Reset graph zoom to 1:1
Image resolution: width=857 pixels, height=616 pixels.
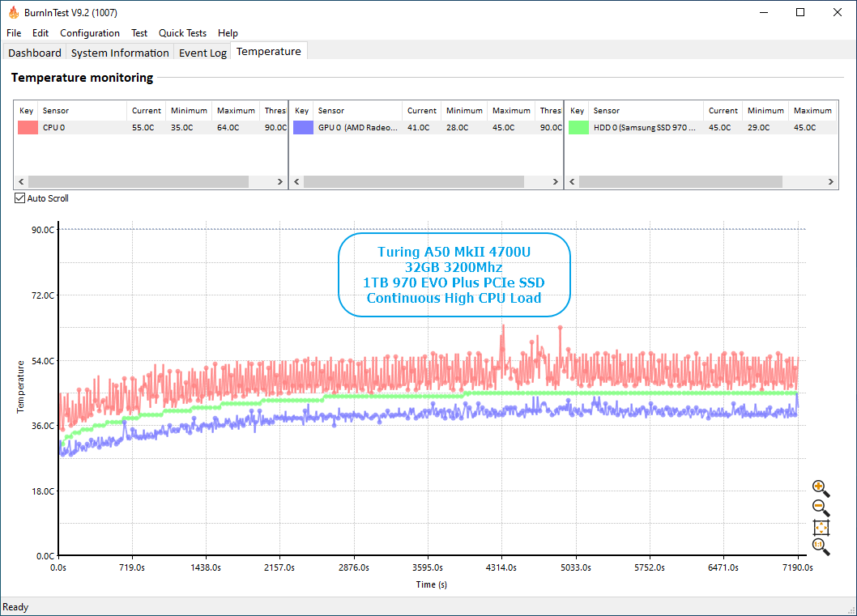click(x=821, y=546)
